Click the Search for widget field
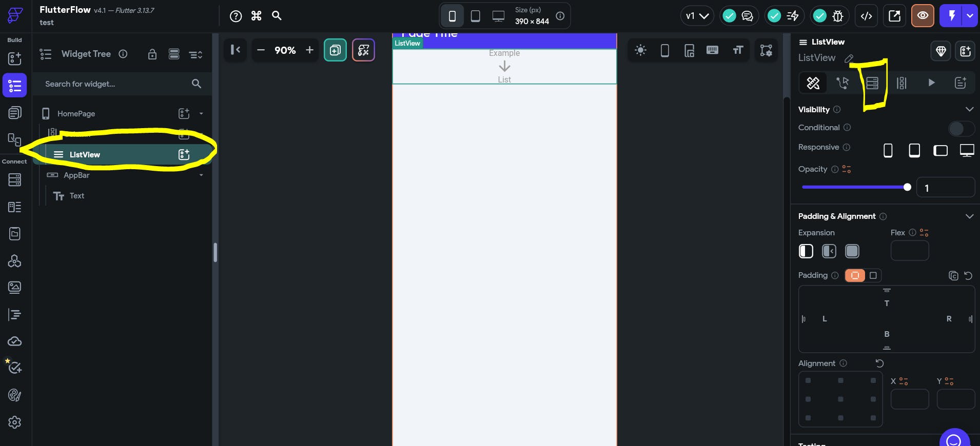 [x=122, y=84]
